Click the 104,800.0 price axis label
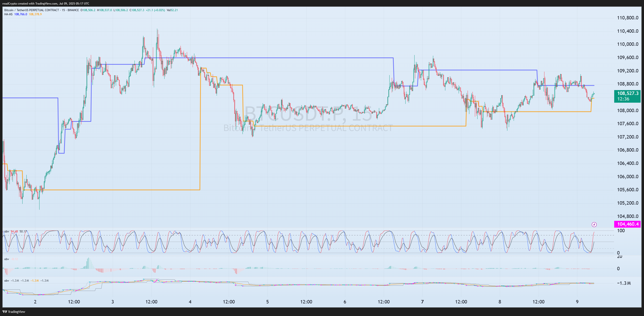This screenshot has height=316, width=644. [x=628, y=216]
